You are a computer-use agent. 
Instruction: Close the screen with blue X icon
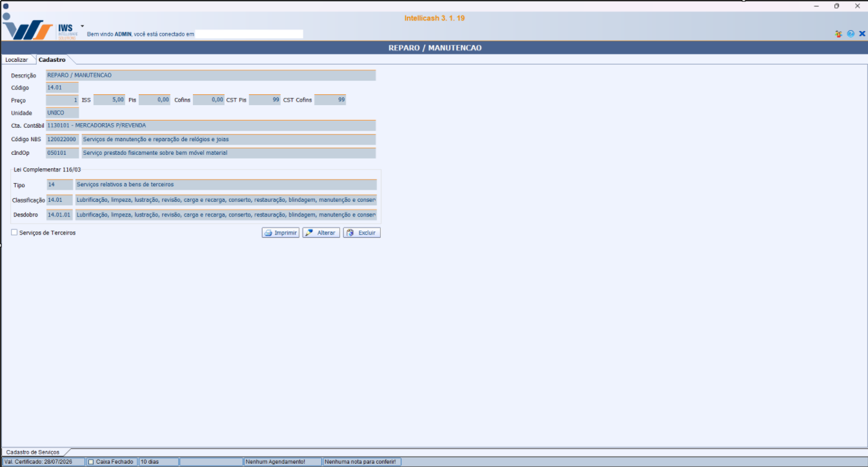coord(862,34)
